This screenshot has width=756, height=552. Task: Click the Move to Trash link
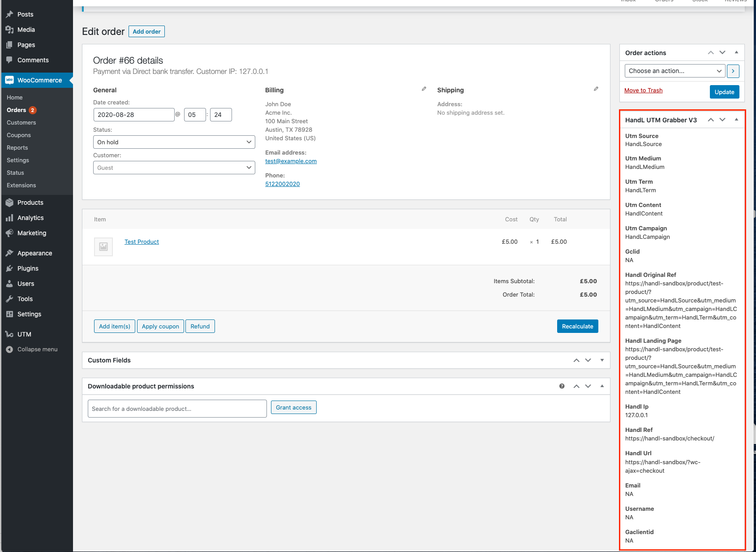click(x=643, y=90)
